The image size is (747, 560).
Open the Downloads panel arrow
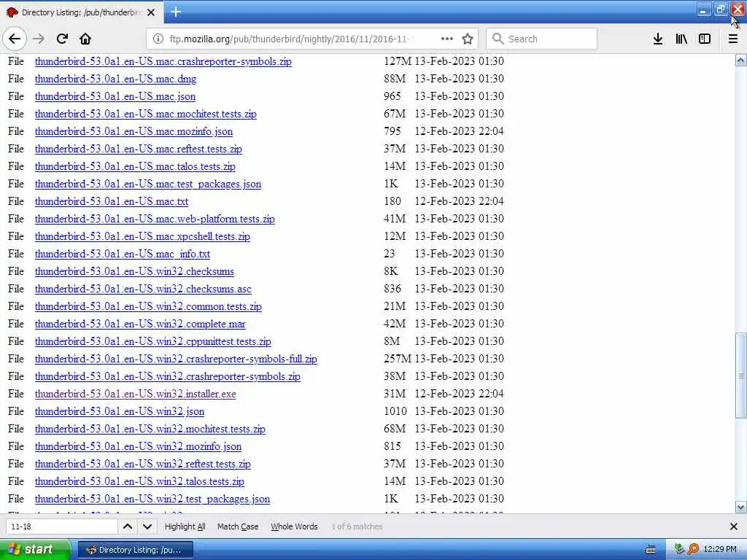[x=658, y=39]
